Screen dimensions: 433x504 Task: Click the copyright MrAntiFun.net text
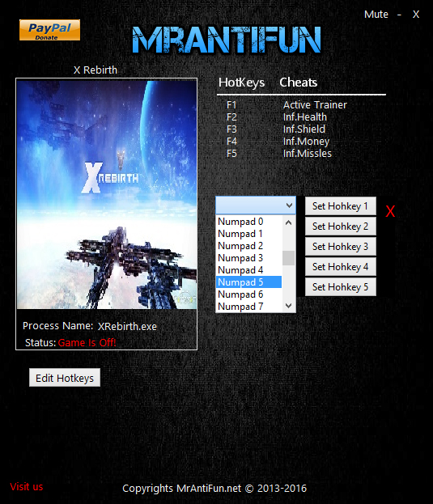[214, 489]
